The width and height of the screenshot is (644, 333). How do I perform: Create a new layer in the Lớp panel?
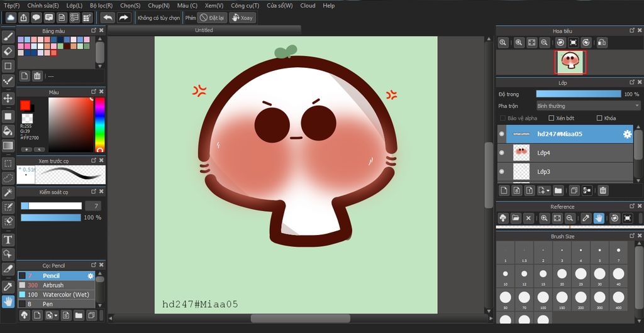pos(504,190)
